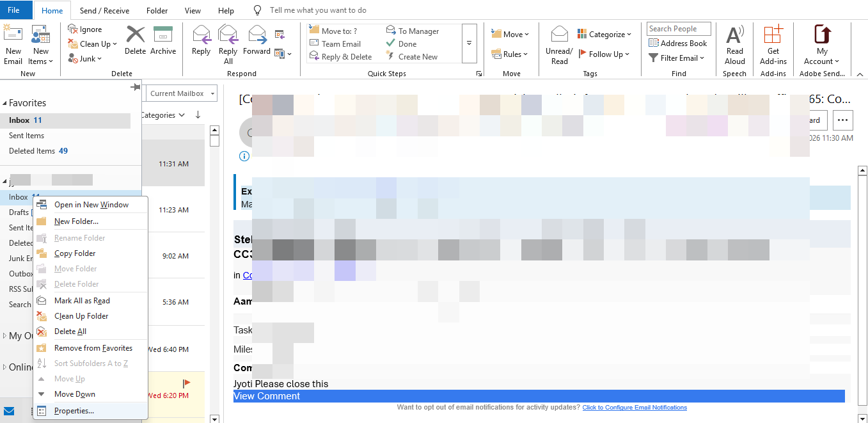Open the Categorize dropdown
The image size is (868, 423).
(x=604, y=34)
